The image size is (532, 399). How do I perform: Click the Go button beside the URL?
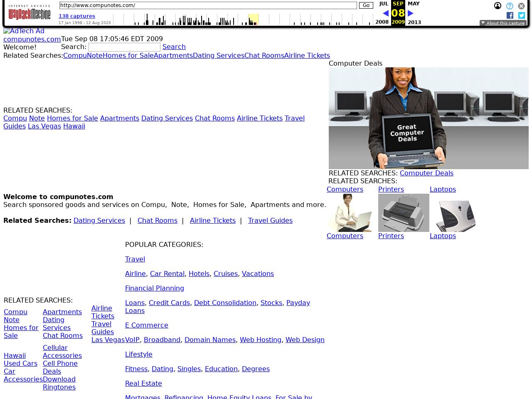point(366,5)
